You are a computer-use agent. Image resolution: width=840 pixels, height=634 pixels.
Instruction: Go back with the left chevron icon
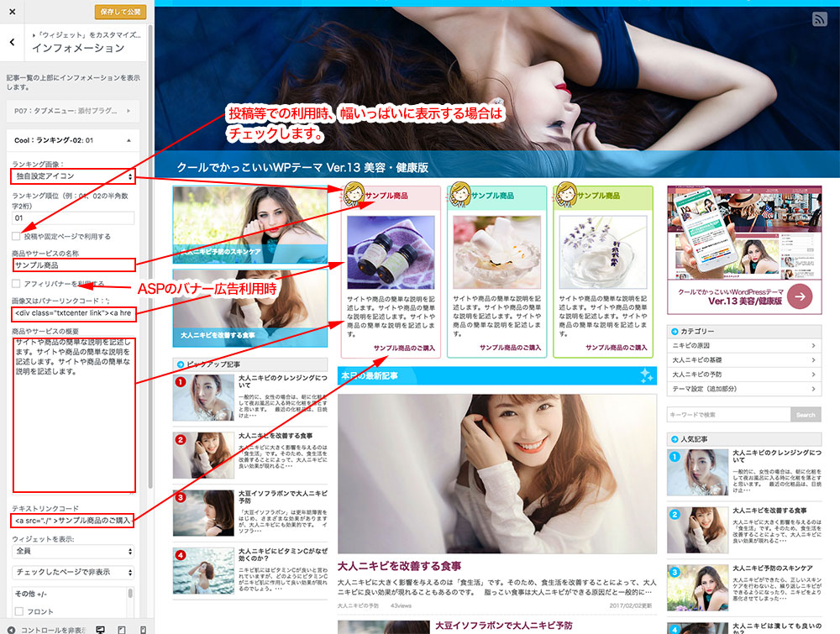(x=13, y=42)
